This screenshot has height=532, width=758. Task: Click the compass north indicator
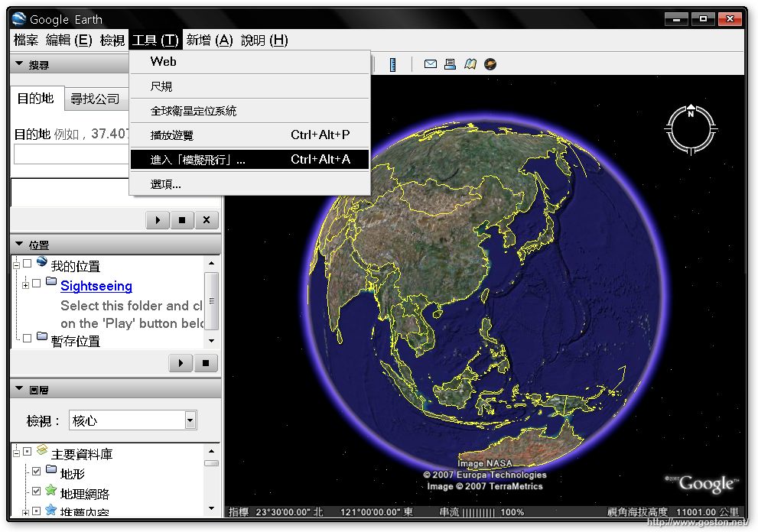pyautogui.click(x=691, y=112)
